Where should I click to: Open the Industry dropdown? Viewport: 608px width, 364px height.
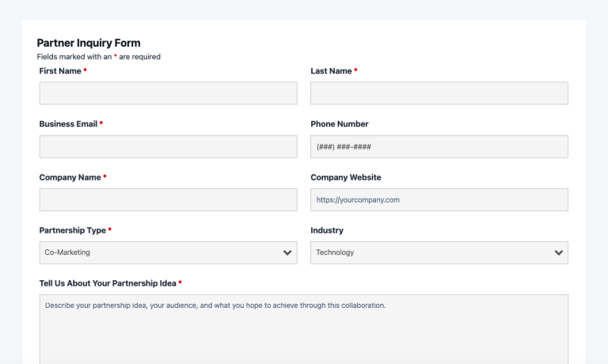pyautogui.click(x=439, y=252)
